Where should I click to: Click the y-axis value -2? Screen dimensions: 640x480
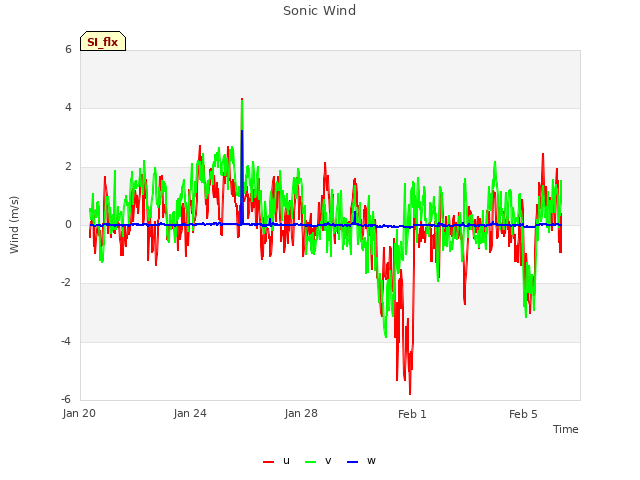point(66,282)
